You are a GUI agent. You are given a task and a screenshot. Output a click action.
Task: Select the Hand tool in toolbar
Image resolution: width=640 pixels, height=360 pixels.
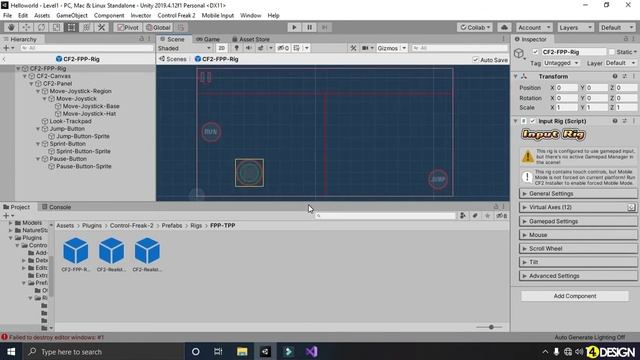pyautogui.click(x=11, y=27)
